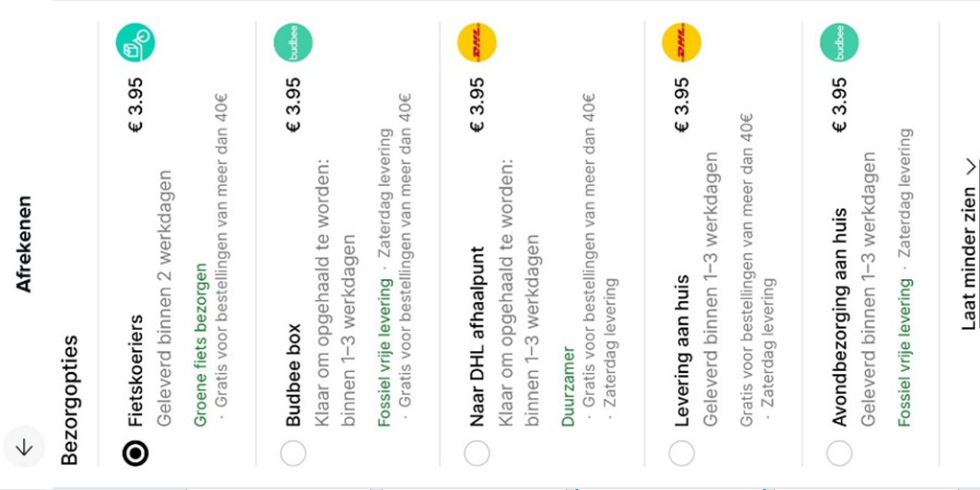The height and width of the screenshot is (490, 980).
Task: Select the Avondbezorging aan huis radio button
Action: click(839, 453)
